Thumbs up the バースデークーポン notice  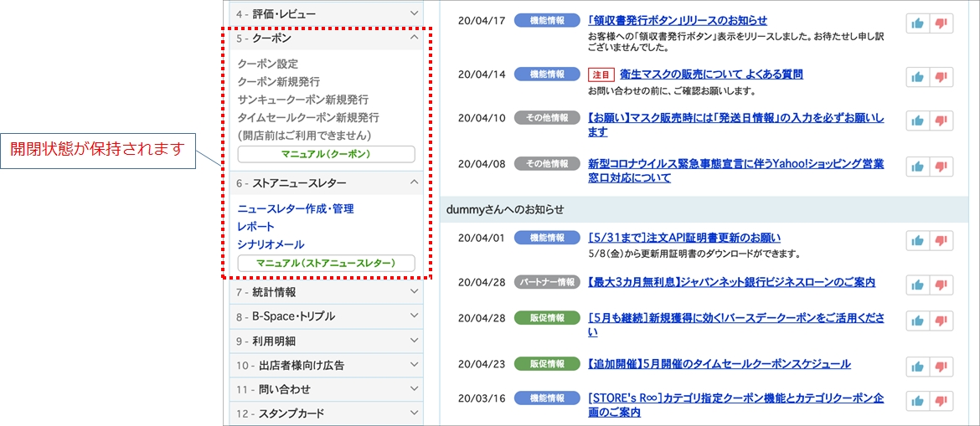917,321
